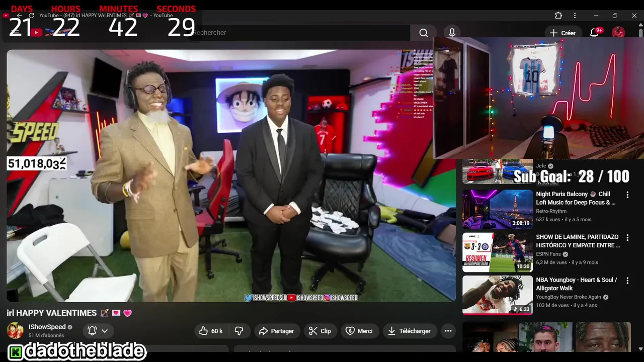
Task: Go back with the title bar arrow
Action: pos(19,16)
